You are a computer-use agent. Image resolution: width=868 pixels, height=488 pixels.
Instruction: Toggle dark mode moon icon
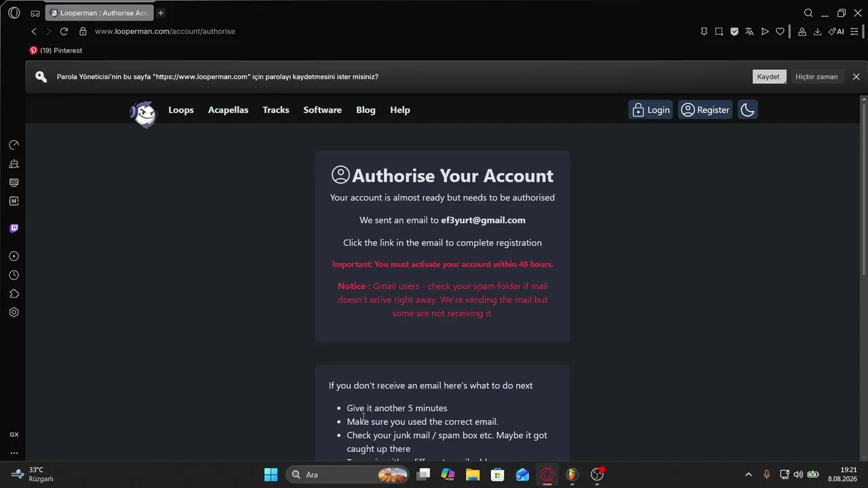[747, 110]
